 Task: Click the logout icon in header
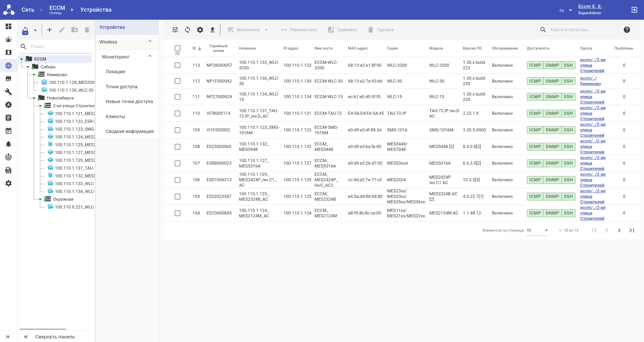tap(634, 10)
